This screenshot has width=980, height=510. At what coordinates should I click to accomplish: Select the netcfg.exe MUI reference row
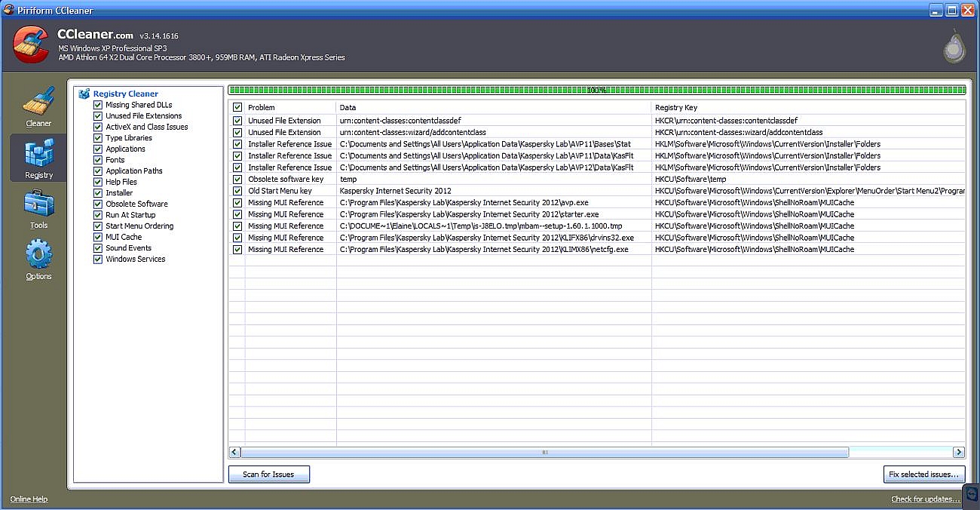tap(597, 249)
